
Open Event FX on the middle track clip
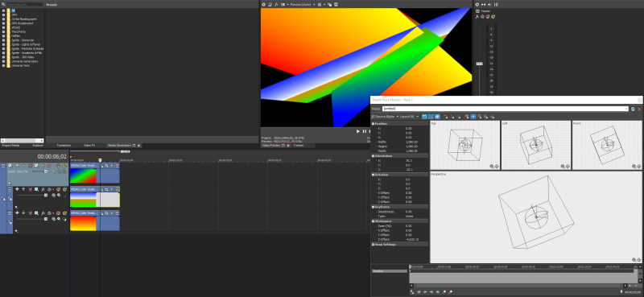click(112, 189)
